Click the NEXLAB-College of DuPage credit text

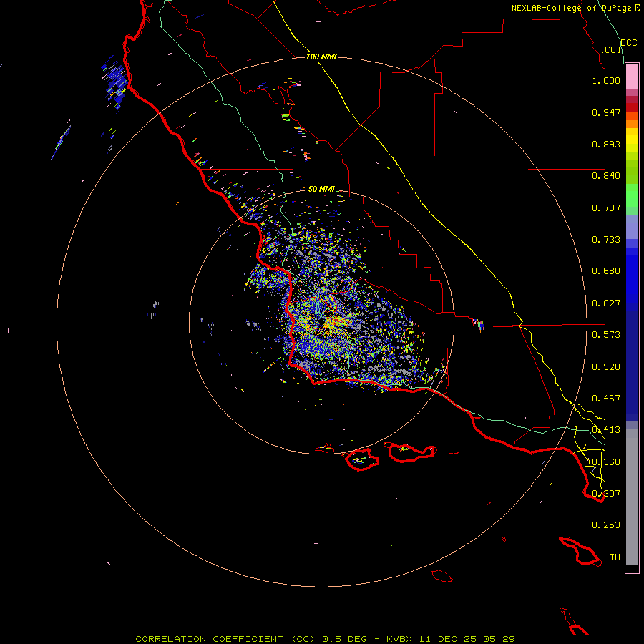(571, 8)
